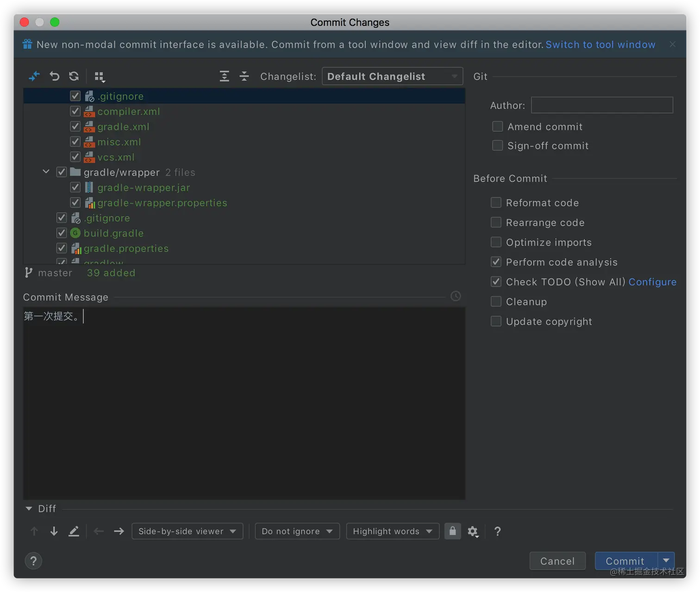The image size is (700, 592).
Task: Uncheck the misc.xml file checkbox
Action: point(75,142)
